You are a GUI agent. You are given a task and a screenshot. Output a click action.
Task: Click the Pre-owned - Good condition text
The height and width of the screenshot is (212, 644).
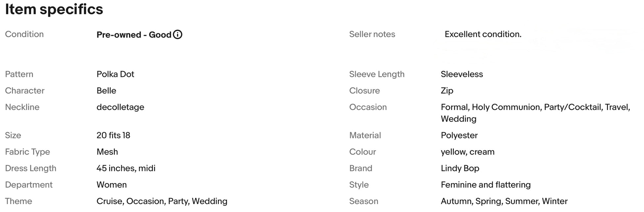[x=134, y=35]
